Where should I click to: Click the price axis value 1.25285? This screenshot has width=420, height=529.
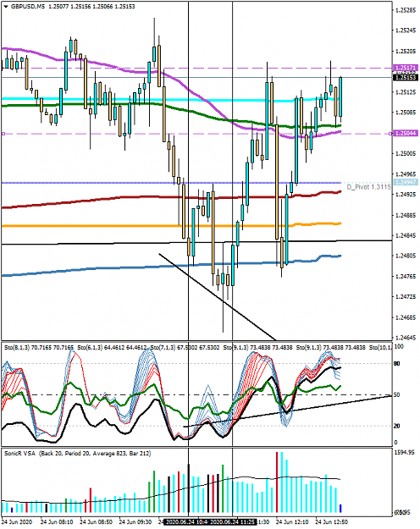pos(406,10)
